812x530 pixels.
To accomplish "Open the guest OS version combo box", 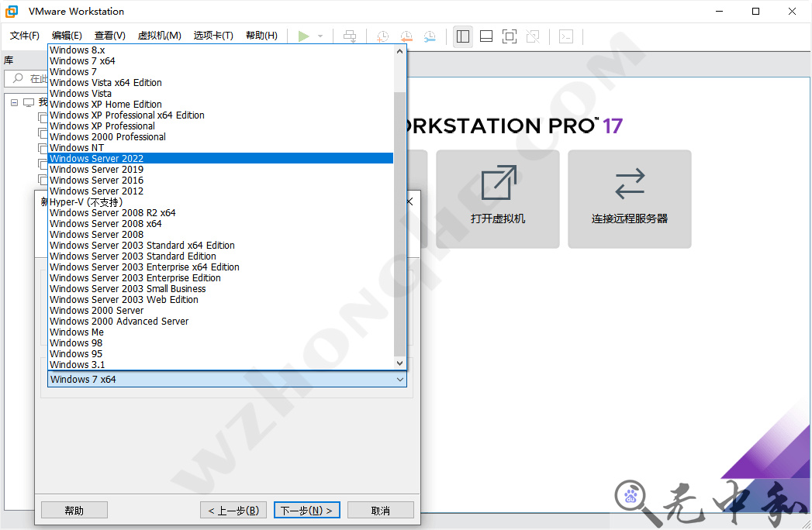I will [400, 379].
